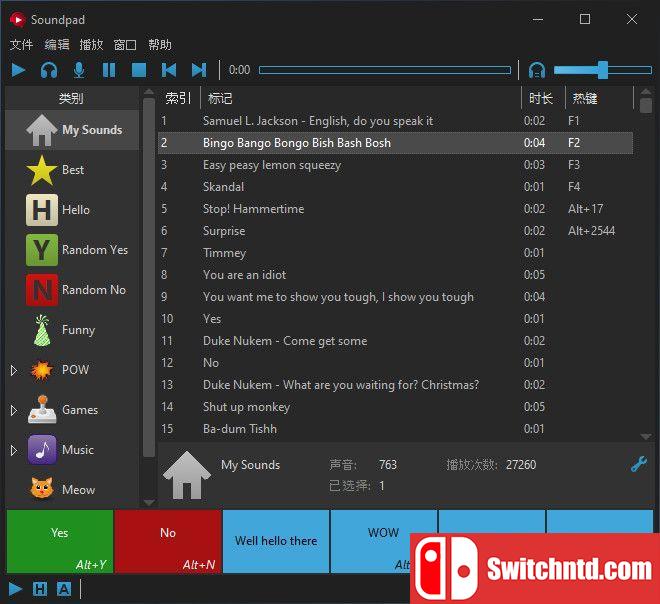The height and width of the screenshot is (604, 660).
Task: Select the Best star category
Action: [72, 170]
